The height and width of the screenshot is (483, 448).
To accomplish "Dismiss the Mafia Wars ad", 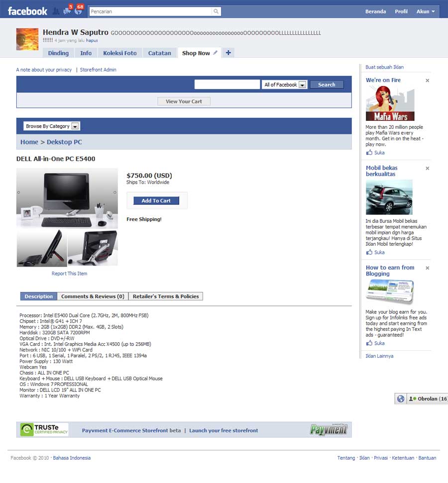I will click(x=427, y=81).
